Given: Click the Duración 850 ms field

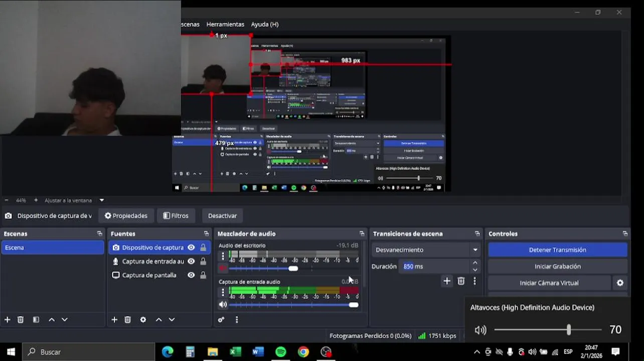Looking at the screenshot, I should click(435, 266).
